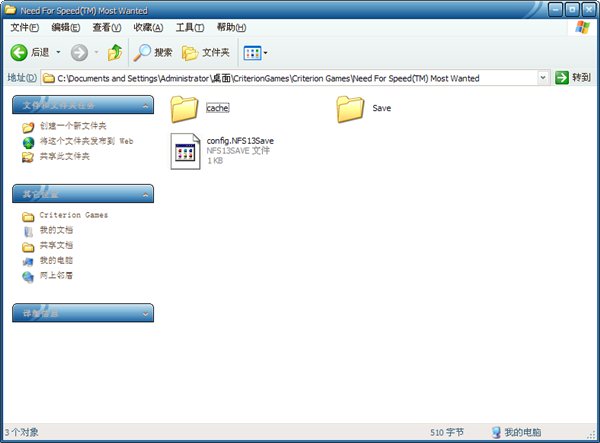Collapse the Other Places panel
Image resolution: width=600 pixels, height=443 pixels.
145,195
